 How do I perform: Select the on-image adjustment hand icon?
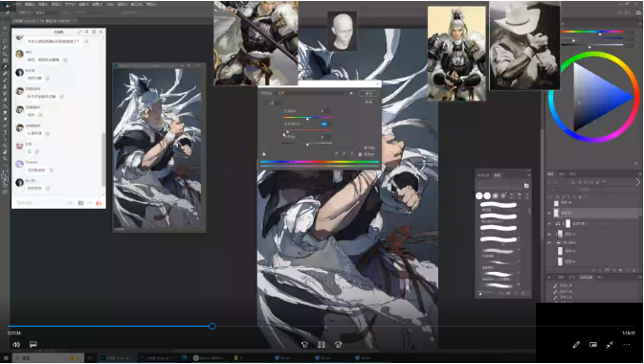(x=264, y=154)
